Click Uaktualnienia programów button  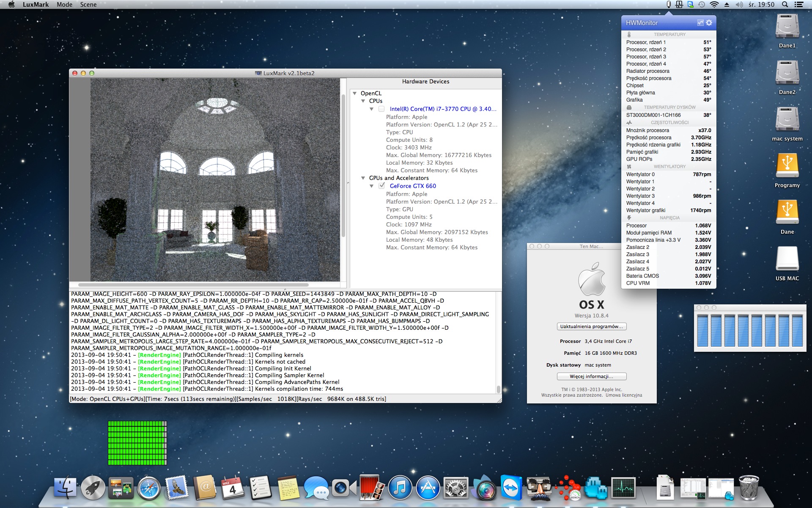[591, 326]
